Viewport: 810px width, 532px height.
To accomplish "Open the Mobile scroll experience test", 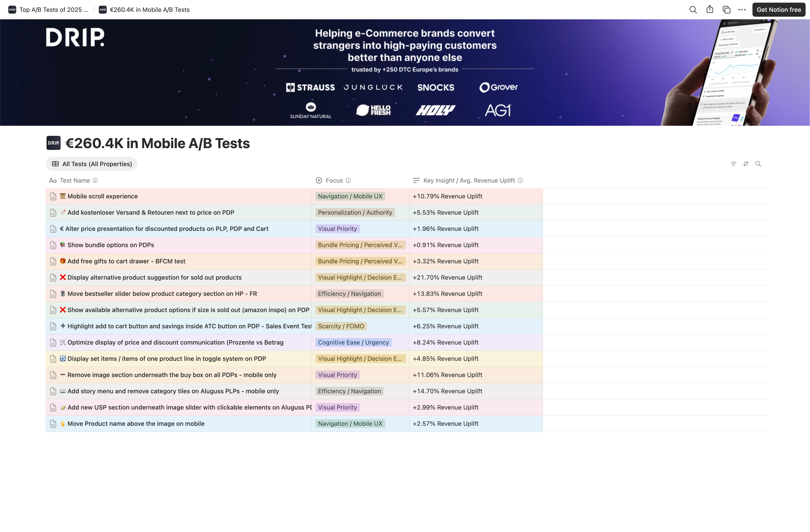I will [x=102, y=196].
